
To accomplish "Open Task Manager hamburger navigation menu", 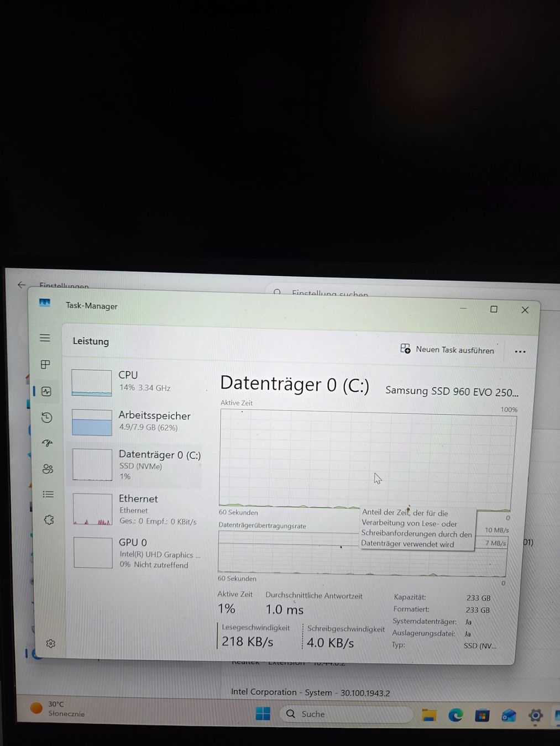I will [45, 338].
